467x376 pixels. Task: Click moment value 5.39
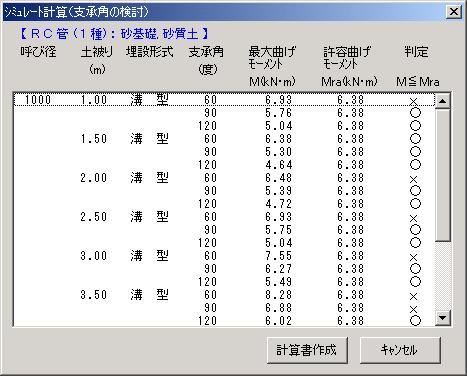(x=279, y=191)
